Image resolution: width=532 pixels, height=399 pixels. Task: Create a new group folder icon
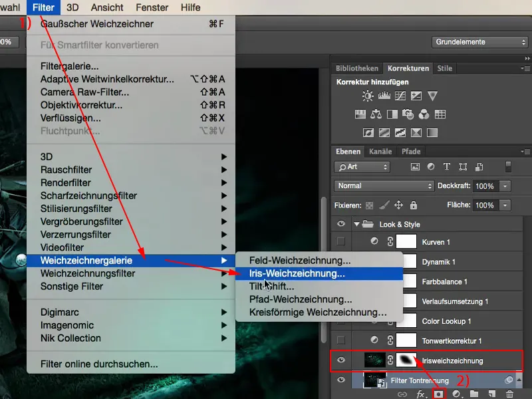[474, 394]
